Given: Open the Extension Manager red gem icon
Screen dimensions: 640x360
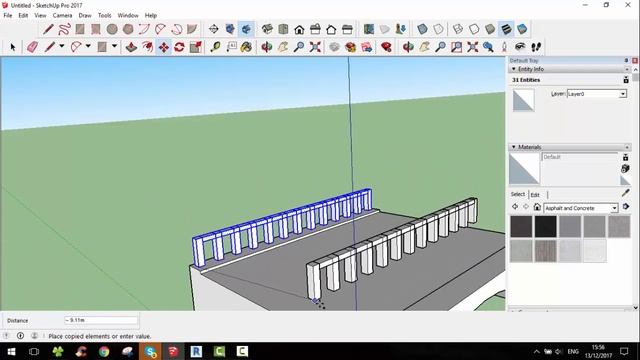Looking at the screenshot, I should click(386, 47).
